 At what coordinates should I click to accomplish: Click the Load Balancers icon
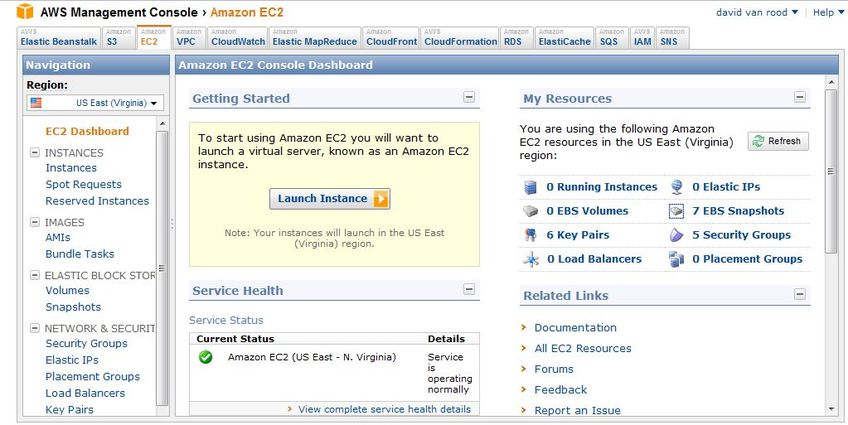(531, 260)
